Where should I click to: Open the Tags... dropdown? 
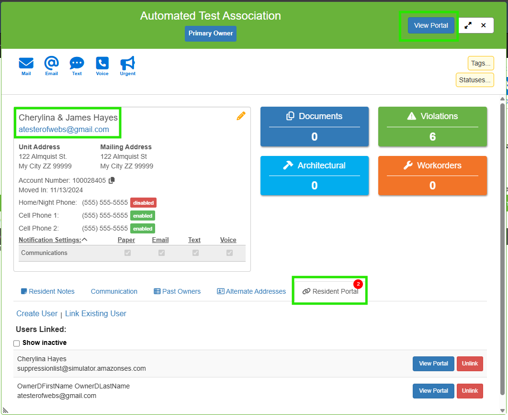[x=480, y=63]
